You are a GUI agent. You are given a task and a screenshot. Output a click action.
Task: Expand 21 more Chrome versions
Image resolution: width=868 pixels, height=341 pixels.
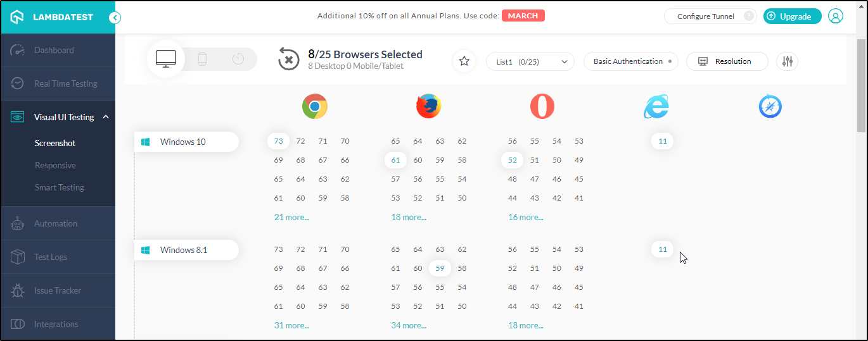pyautogui.click(x=291, y=217)
